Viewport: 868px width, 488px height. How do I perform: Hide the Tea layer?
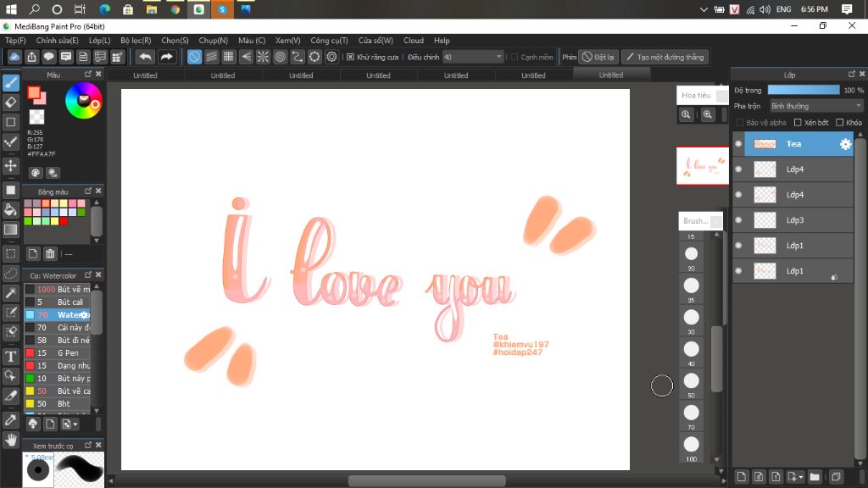pyautogui.click(x=738, y=144)
